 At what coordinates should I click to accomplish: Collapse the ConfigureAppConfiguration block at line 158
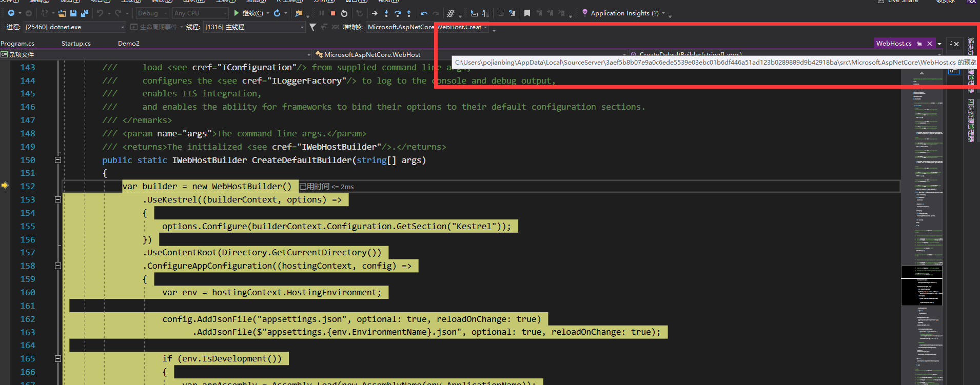point(58,266)
